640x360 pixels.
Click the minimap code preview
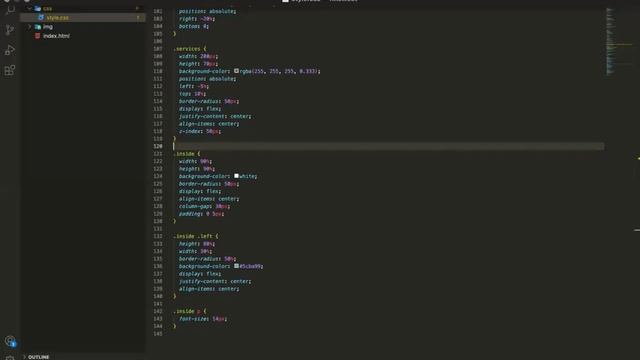pyautogui.click(x=611, y=41)
